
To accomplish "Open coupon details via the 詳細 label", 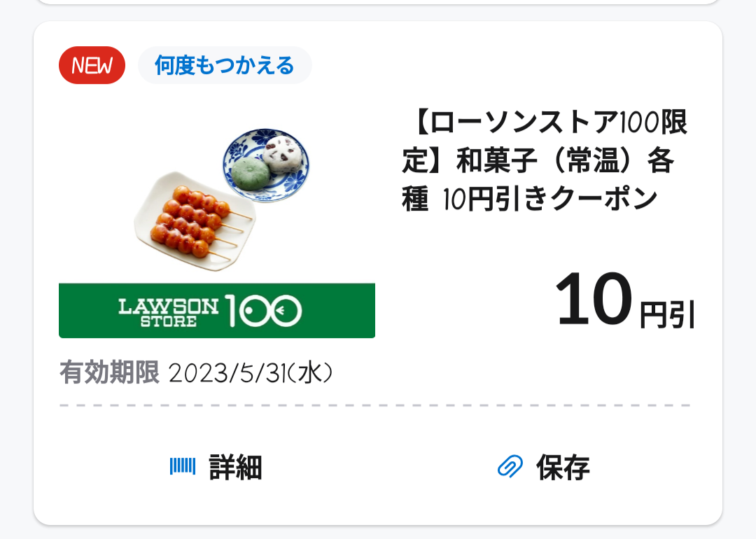I will point(235,467).
